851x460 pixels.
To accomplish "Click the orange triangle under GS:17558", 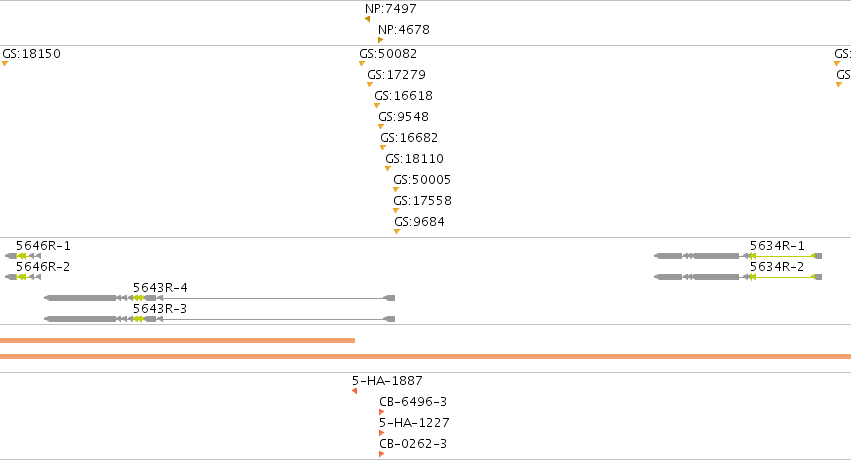I will 396,210.
